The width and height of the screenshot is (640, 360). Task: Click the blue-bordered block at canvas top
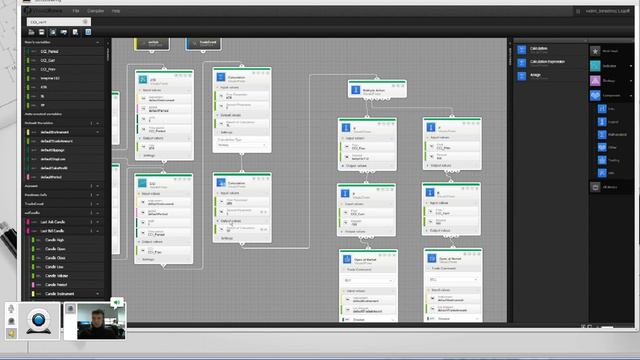coord(204,43)
